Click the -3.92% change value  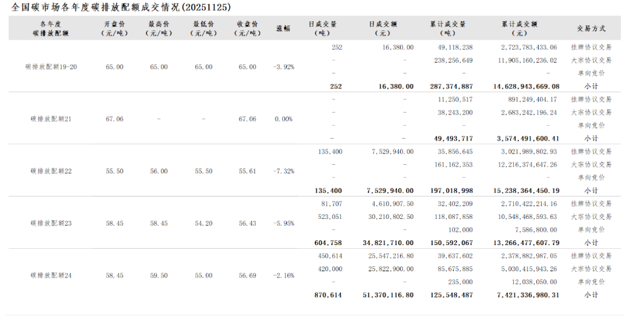click(283, 67)
